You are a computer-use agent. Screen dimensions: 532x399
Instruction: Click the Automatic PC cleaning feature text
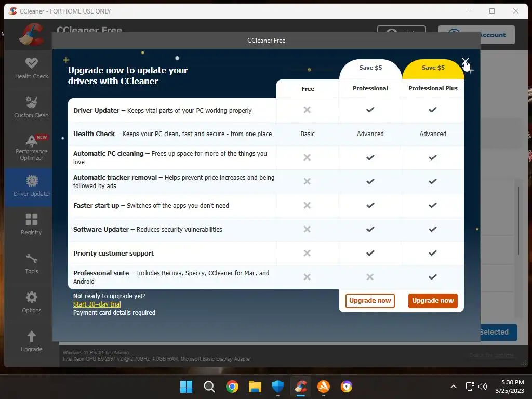[x=170, y=157]
